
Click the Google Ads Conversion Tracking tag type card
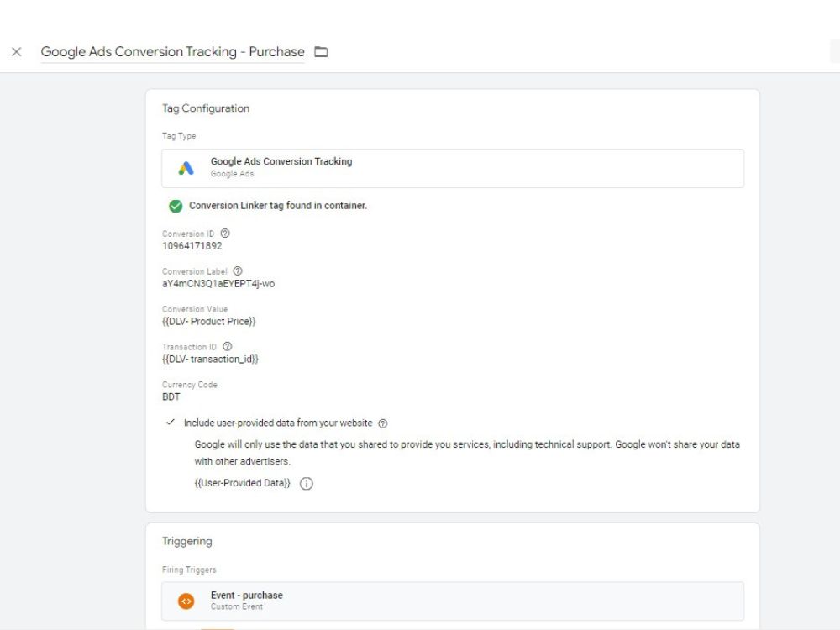point(452,168)
